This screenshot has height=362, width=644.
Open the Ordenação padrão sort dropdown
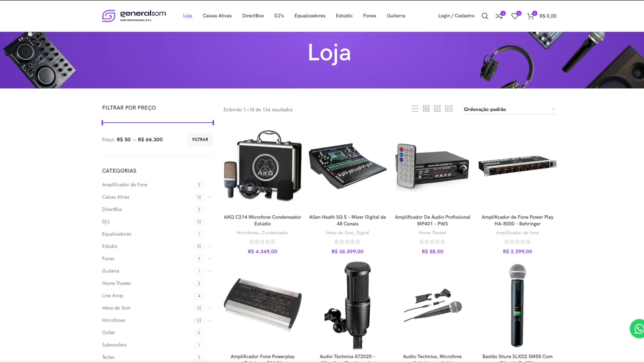pos(509,109)
